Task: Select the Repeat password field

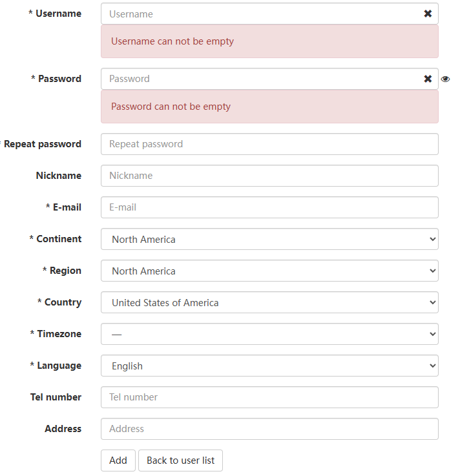Action: point(269,144)
